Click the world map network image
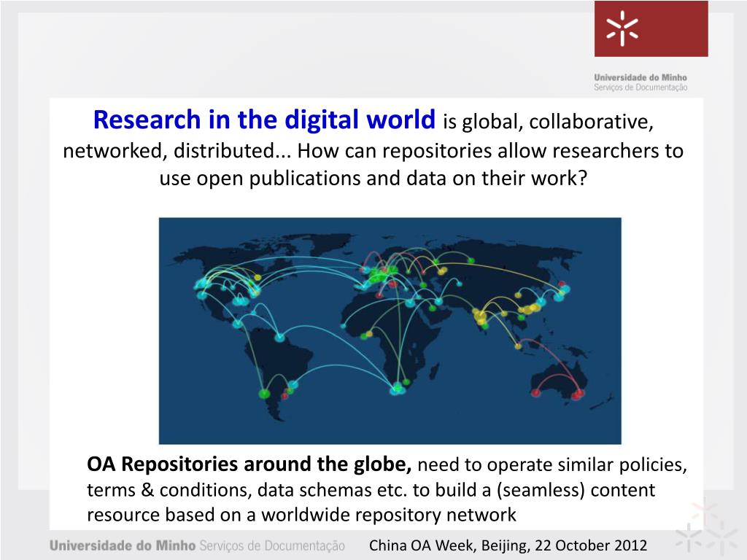The width and height of the screenshot is (747, 560). click(390, 330)
